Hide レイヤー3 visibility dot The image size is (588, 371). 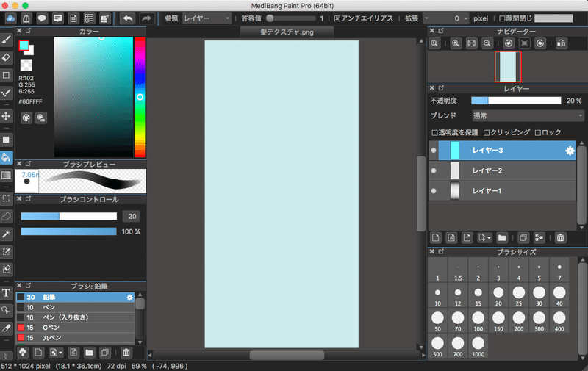click(x=434, y=151)
